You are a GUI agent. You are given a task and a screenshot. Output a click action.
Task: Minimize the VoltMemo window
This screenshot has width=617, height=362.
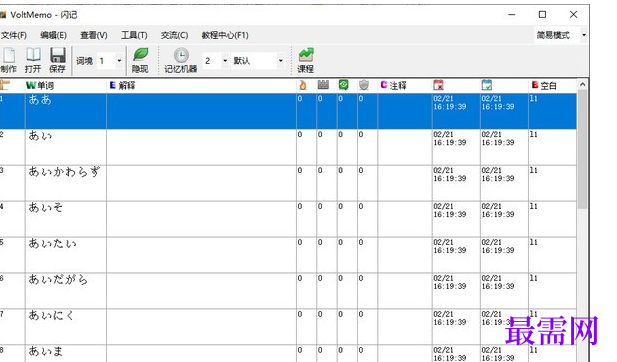tap(512, 15)
